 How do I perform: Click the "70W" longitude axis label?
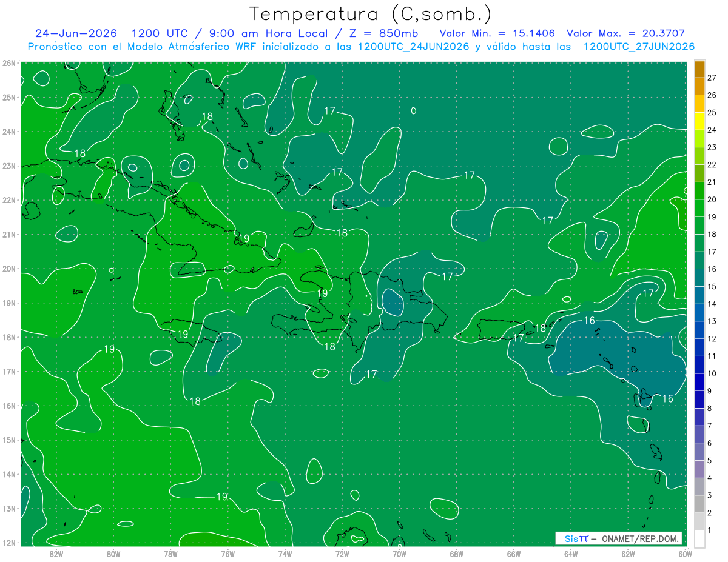click(x=399, y=554)
